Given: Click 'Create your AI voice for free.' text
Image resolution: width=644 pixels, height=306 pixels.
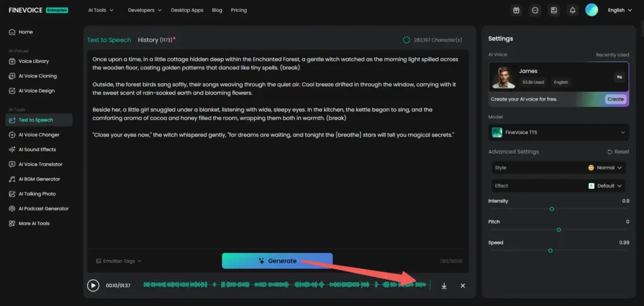Looking at the screenshot, I should click(x=524, y=99).
